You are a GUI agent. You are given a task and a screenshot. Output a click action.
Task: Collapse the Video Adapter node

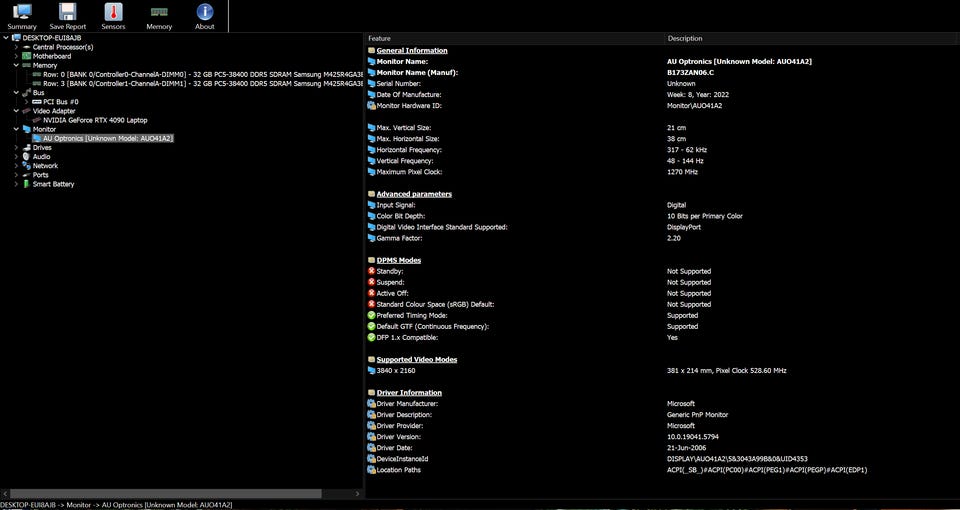(x=17, y=111)
